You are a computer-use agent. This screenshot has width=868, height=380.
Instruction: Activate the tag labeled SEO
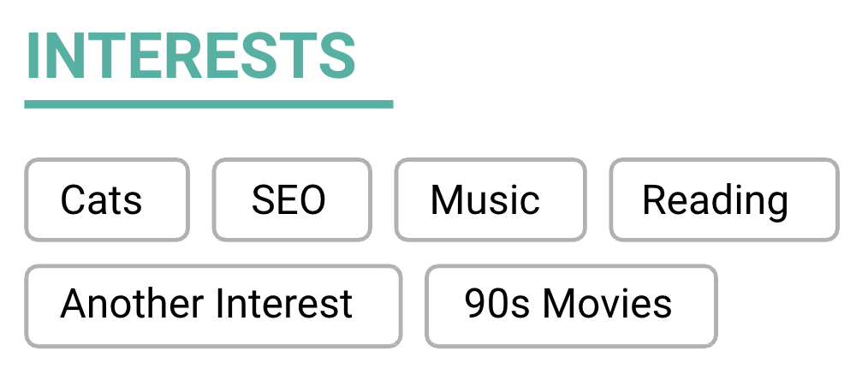click(291, 200)
